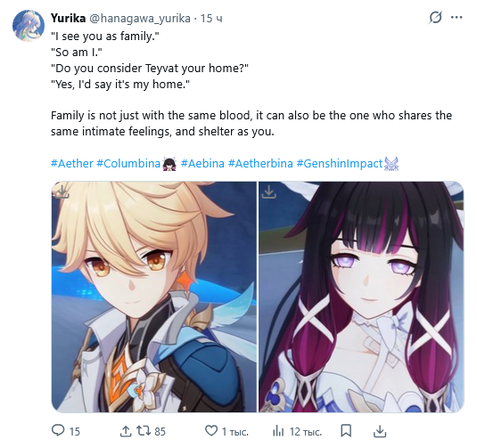This screenshot has height=448, width=477.
Task: Open the three-dot more options menu
Action: coord(456,17)
